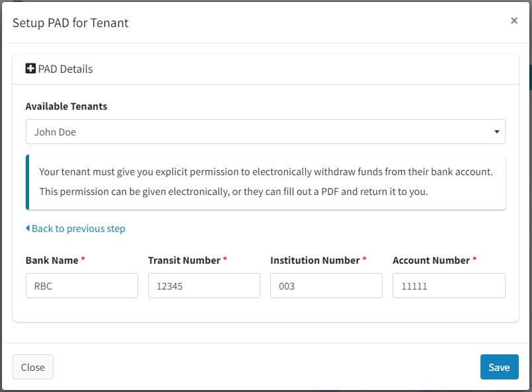Dismiss the dialog with the X icon
Image resolution: width=532 pixels, height=392 pixels.
[514, 20]
